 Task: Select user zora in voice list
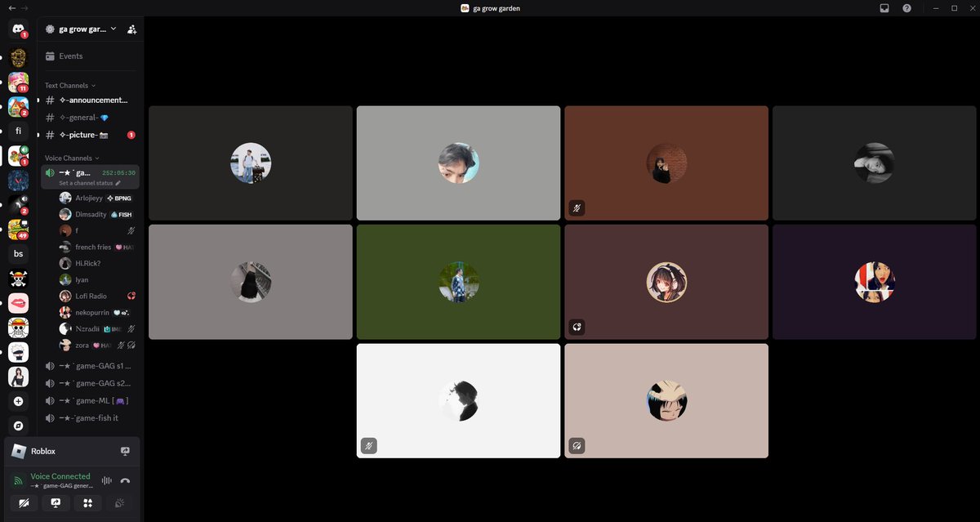click(x=98, y=345)
